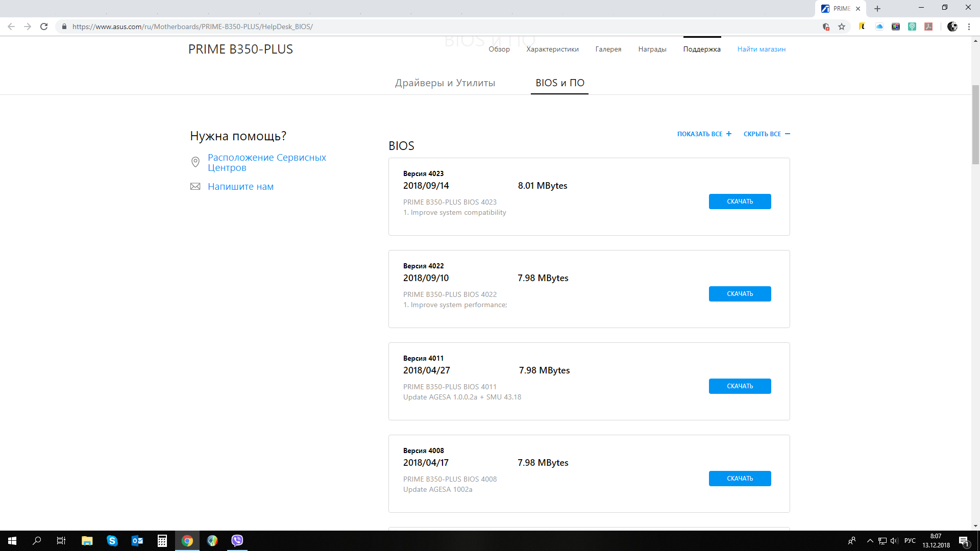The width and height of the screenshot is (980, 551).
Task: Click СКАЧАТЬ for BIOS version 4011
Action: [x=740, y=386]
